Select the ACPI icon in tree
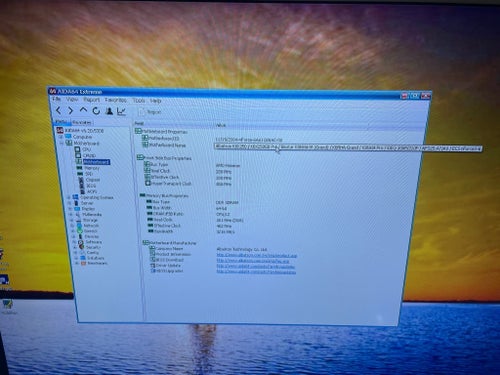This screenshot has width=500, height=375. pyautogui.click(x=83, y=192)
